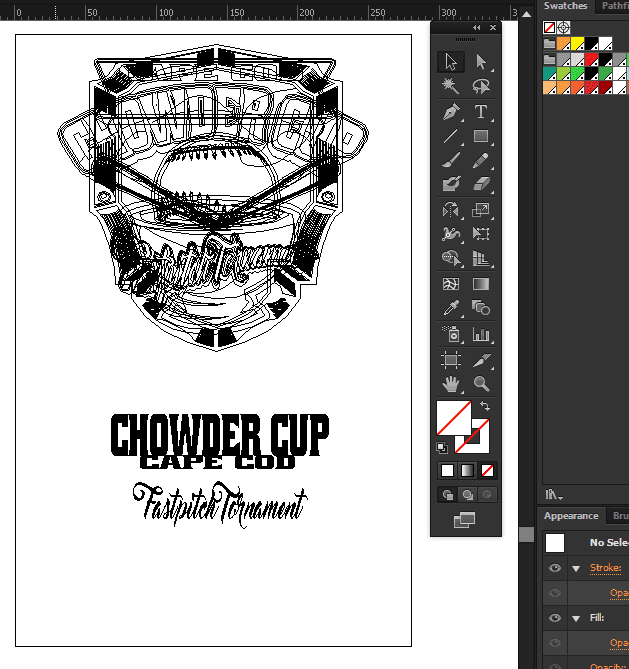Toggle eye beside Stroke's Opacity row

click(555, 593)
